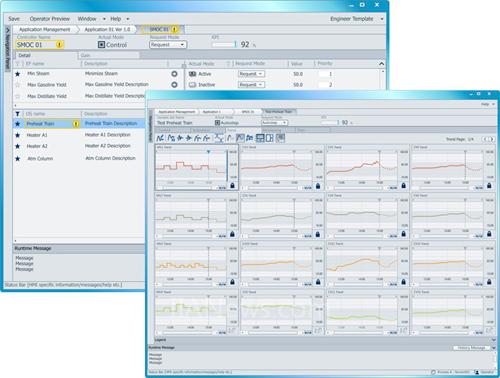Open the SMOC 01 Request Mode dropdown

pyautogui.click(x=168, y=45)
